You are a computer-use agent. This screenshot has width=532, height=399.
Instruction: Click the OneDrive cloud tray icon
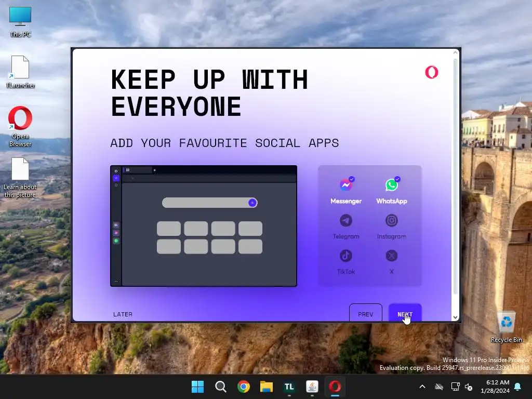tap(439, 387)
